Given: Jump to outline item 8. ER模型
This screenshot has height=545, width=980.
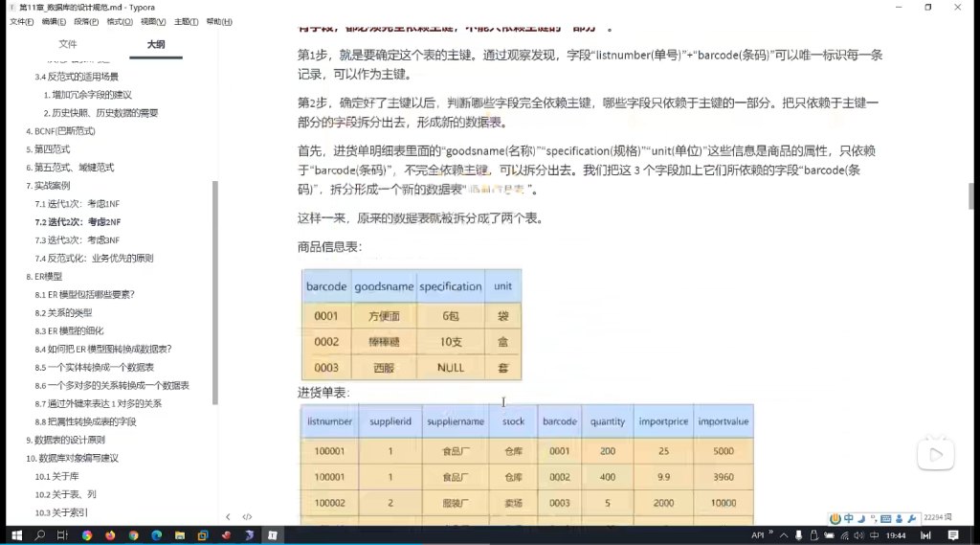Looking at the screenshot, I should 44,277.
